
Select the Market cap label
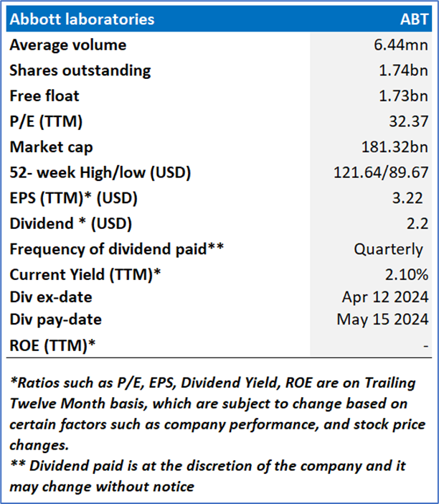52,147
